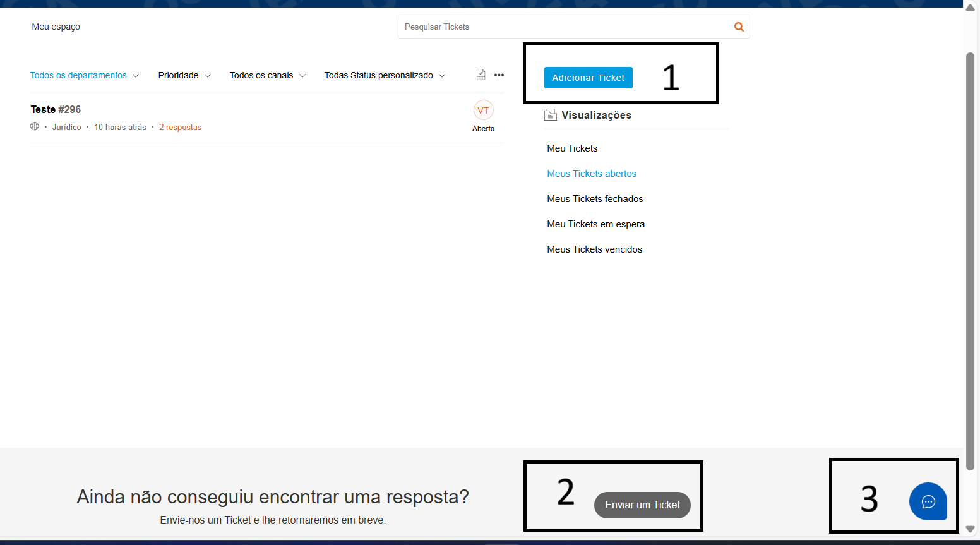
Task: Click the Visualizações folder icon
Action: pyautogui.click(x=551, y=115)
